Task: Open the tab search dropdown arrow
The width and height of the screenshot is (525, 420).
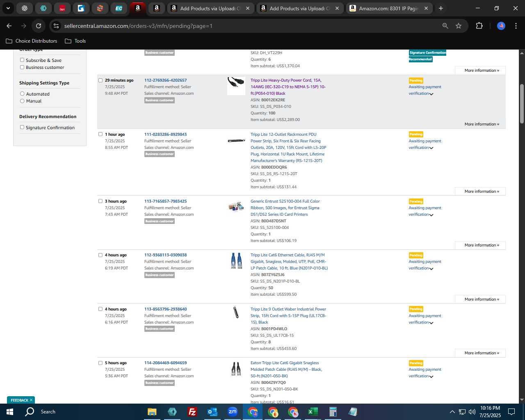Action: click(x=8, y=8)
